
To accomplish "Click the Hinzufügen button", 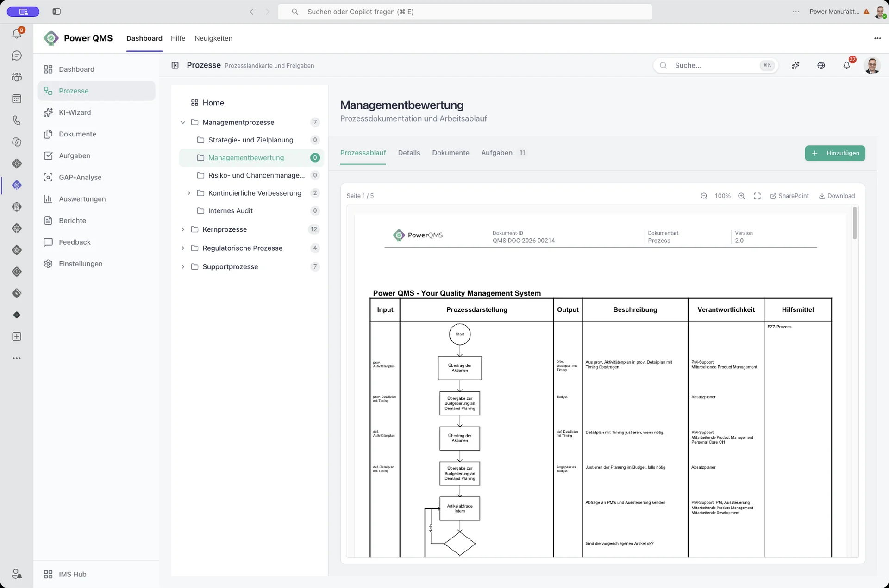I will click(x=835, y=153).
